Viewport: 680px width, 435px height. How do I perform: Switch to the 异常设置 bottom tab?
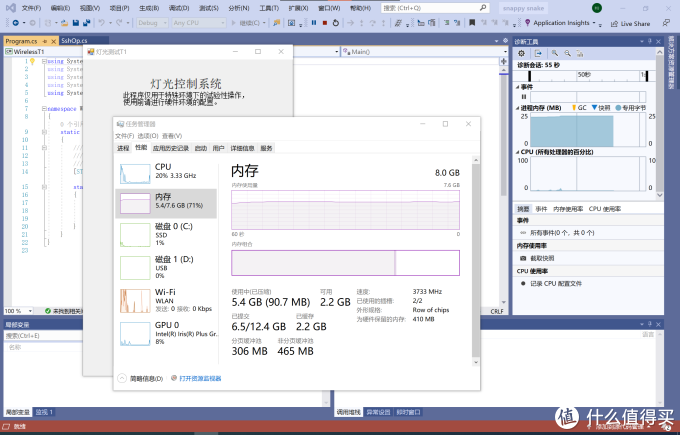click(378, 412)
